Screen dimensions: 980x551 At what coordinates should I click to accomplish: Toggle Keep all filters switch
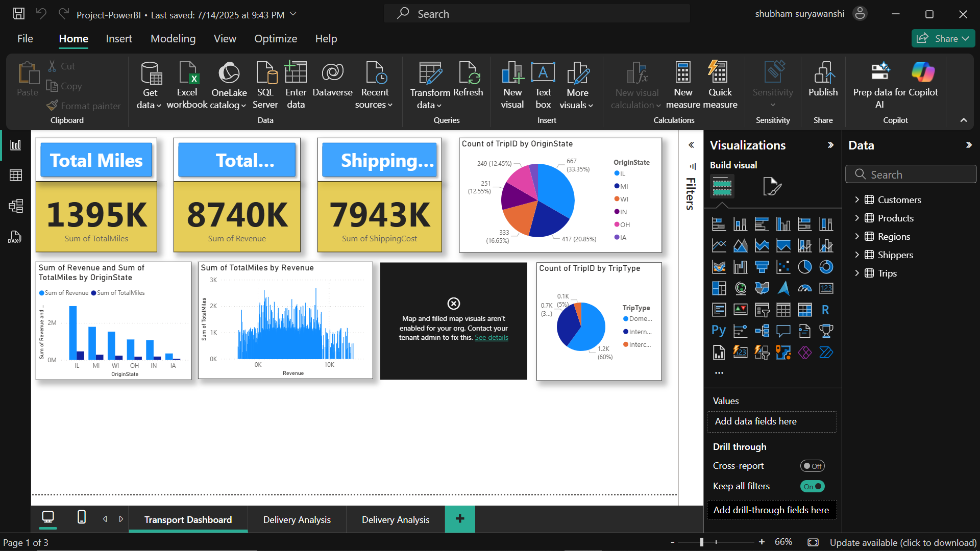812,486
